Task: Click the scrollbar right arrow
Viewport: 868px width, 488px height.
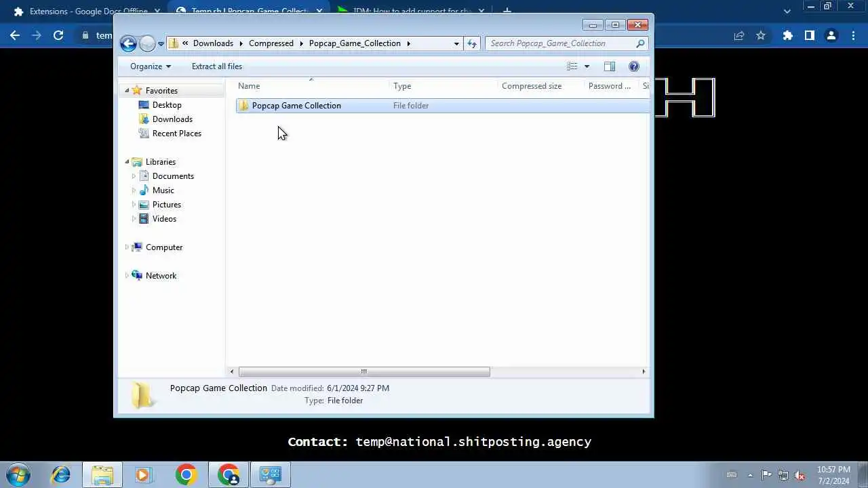Action: (x=644, y=371)
